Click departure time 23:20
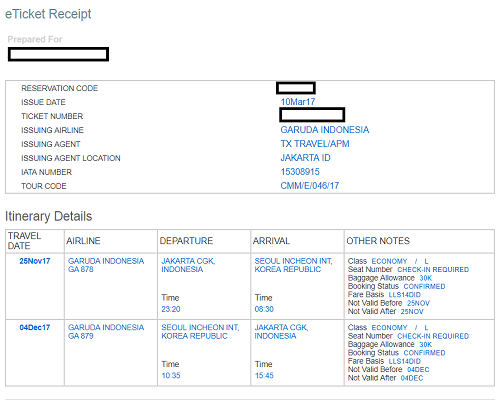 click(171, 309)
